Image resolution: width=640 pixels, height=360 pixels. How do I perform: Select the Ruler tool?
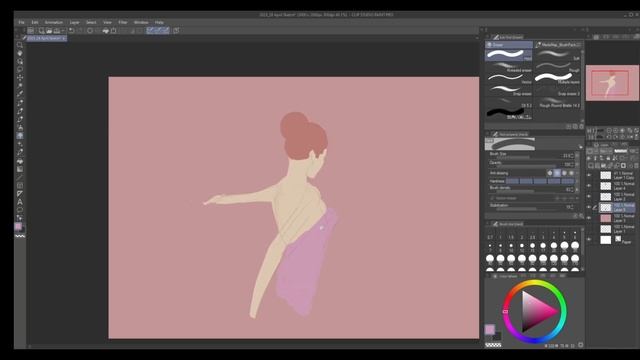20,193
